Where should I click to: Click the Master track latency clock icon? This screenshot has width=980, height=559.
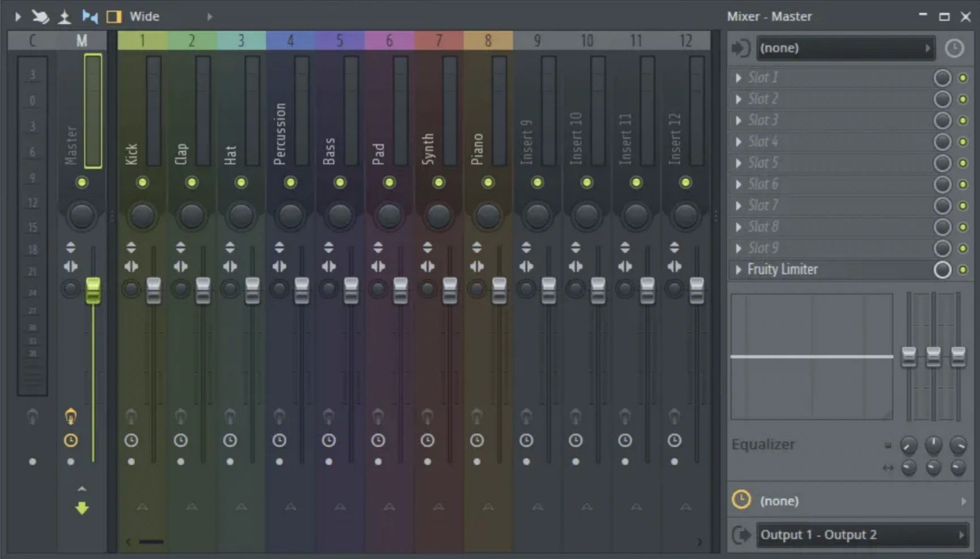click(x=70, y=441)
